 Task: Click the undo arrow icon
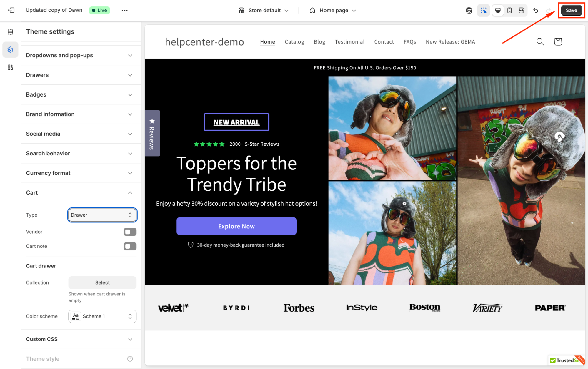535,10
